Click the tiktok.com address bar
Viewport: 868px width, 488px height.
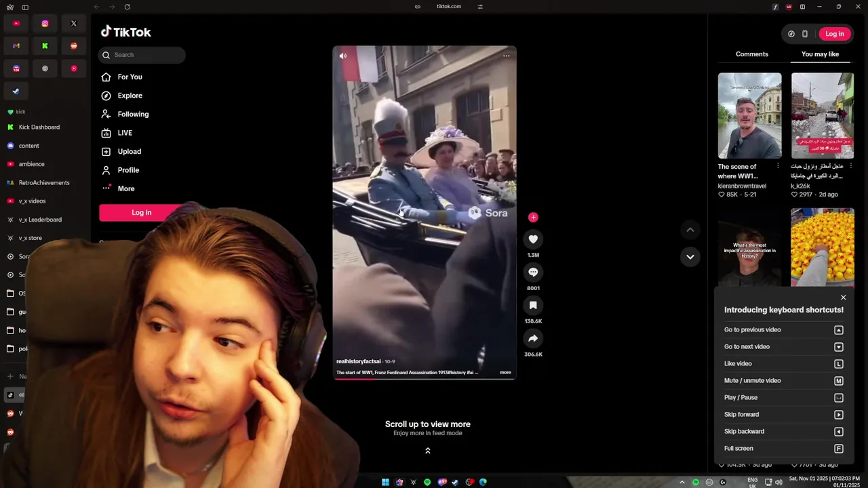(449, 7)
